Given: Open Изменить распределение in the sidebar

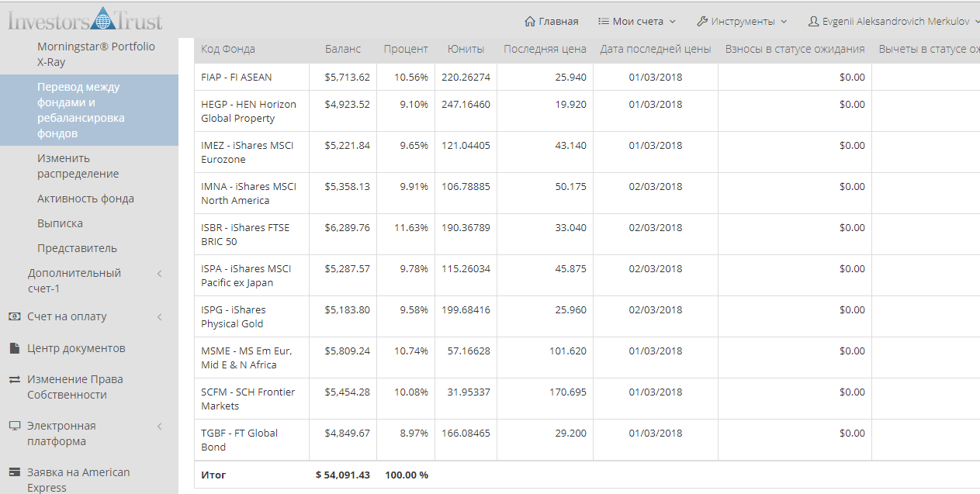Looking at the screenshot, I should click(78, 166).
